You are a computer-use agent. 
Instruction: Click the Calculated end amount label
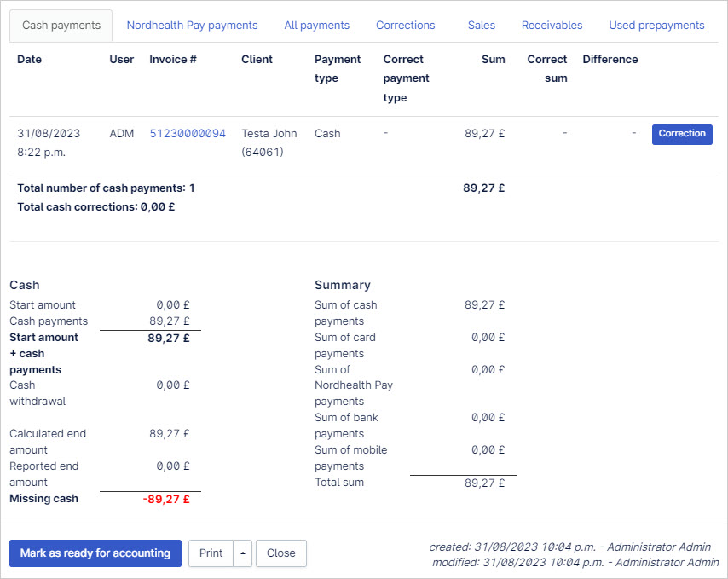point(48,442)
